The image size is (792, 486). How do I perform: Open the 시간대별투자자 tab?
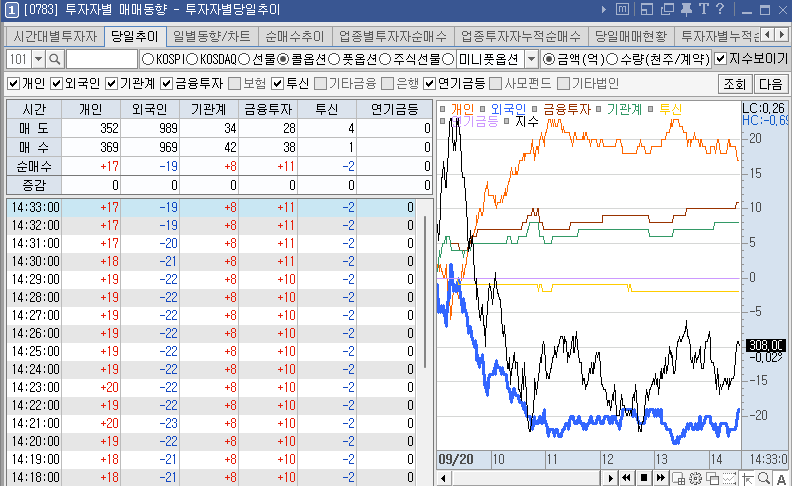55,36
